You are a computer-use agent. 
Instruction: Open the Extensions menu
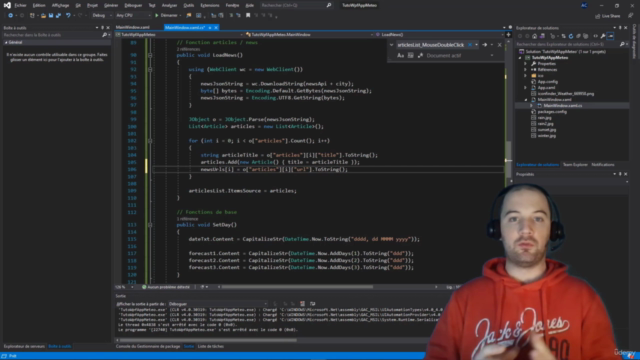[x=210, y=5]
